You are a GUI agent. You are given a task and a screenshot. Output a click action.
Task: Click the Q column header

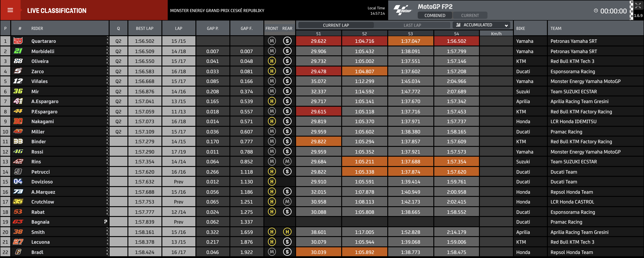coord(118,28)
